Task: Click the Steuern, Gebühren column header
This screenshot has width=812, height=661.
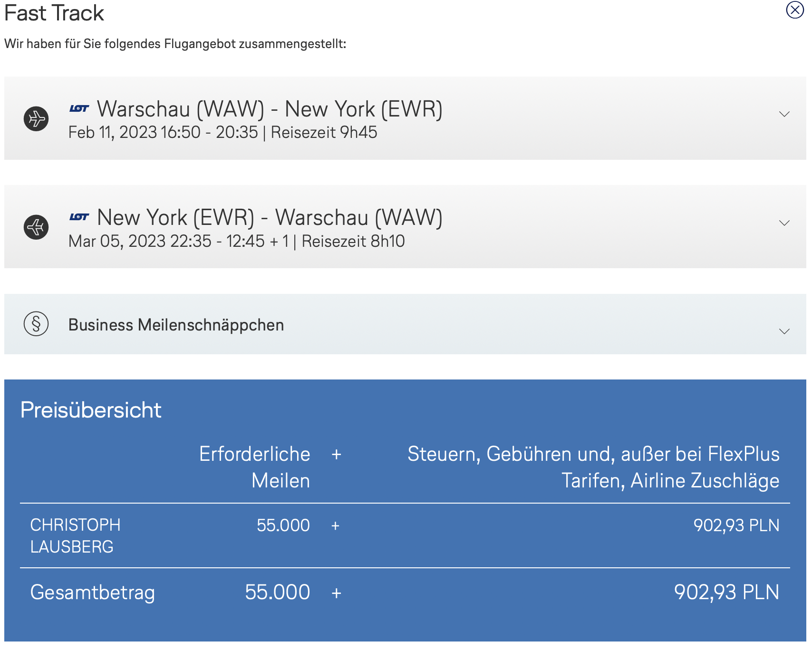Action: click(593, 467)
